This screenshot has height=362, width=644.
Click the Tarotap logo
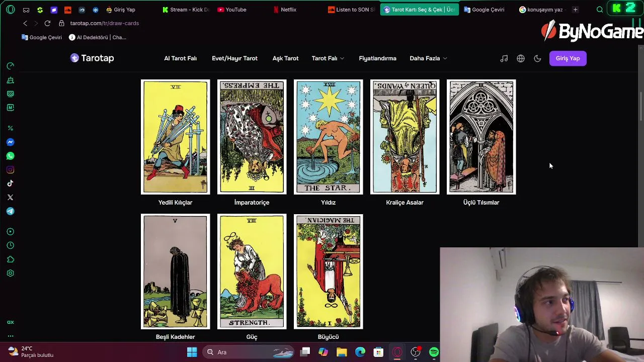(92, 58)
